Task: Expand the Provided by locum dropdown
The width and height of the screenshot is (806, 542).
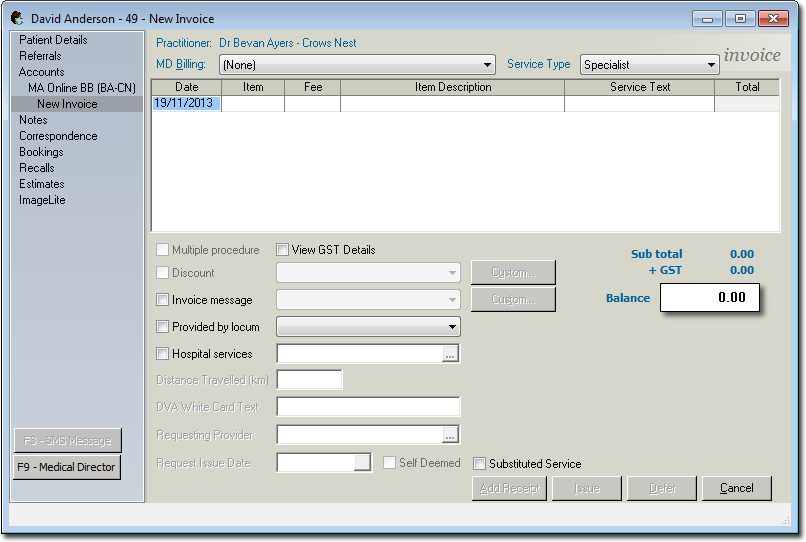Action: tap(452, 327)
